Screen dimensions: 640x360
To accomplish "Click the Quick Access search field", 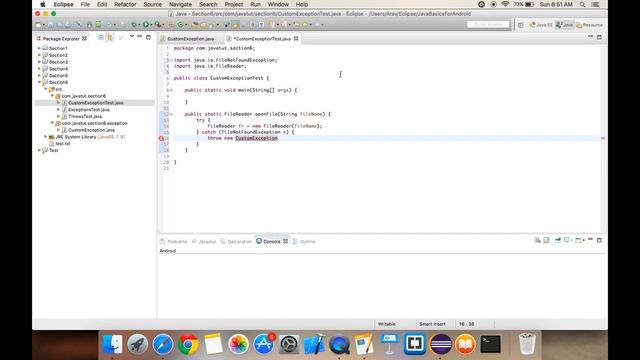I will tap(489, 25).
